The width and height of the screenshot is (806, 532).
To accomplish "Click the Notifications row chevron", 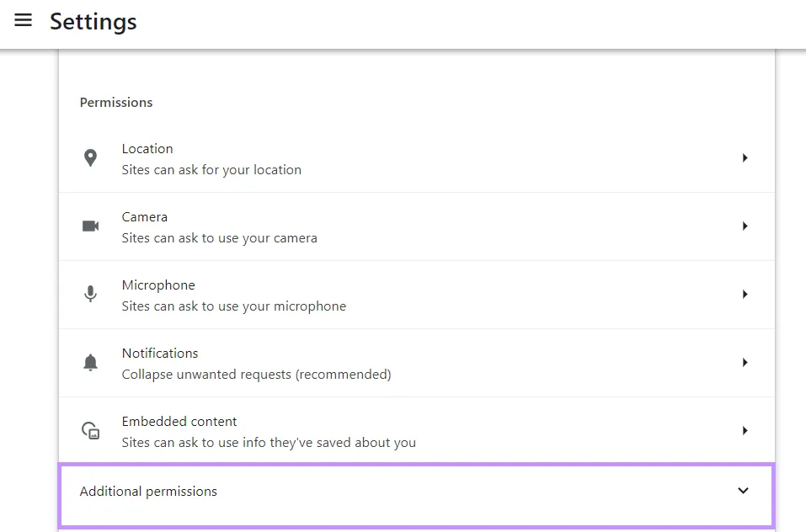I will 745,362.
